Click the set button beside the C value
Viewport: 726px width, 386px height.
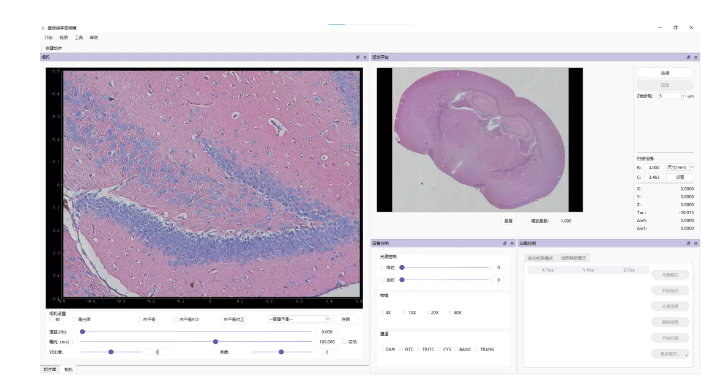[x=680, y=177]
